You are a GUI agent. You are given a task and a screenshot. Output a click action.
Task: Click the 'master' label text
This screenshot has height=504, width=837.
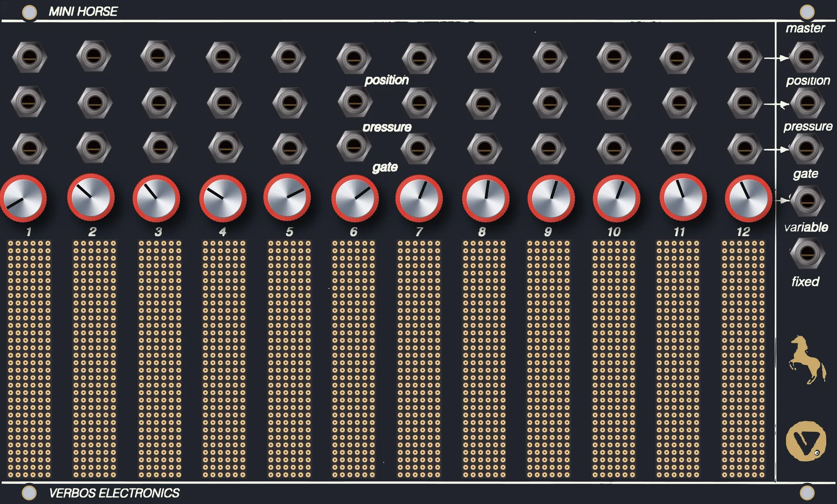pos(805,28)
